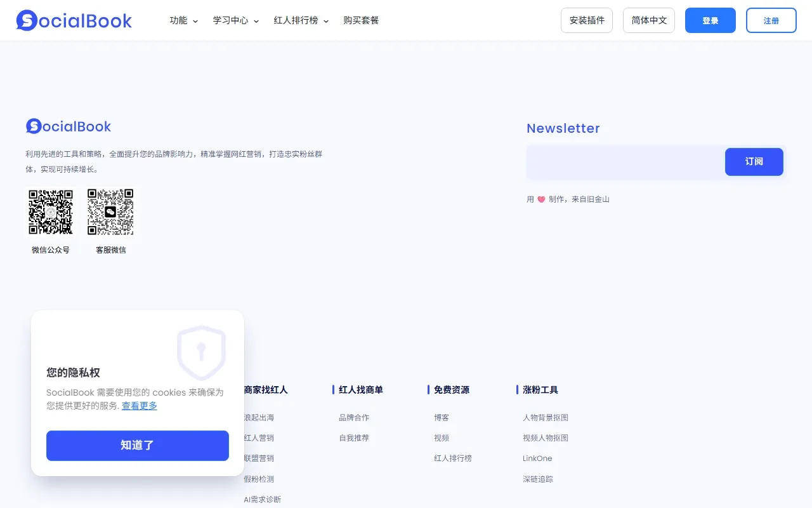Click the Newsletter email input field

click(x=625, y=162)
